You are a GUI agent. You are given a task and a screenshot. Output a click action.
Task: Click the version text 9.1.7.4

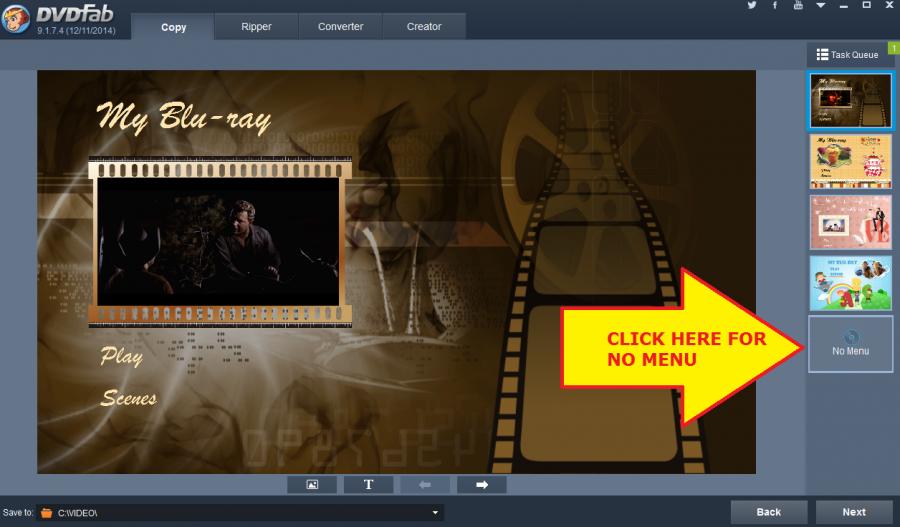76,31
